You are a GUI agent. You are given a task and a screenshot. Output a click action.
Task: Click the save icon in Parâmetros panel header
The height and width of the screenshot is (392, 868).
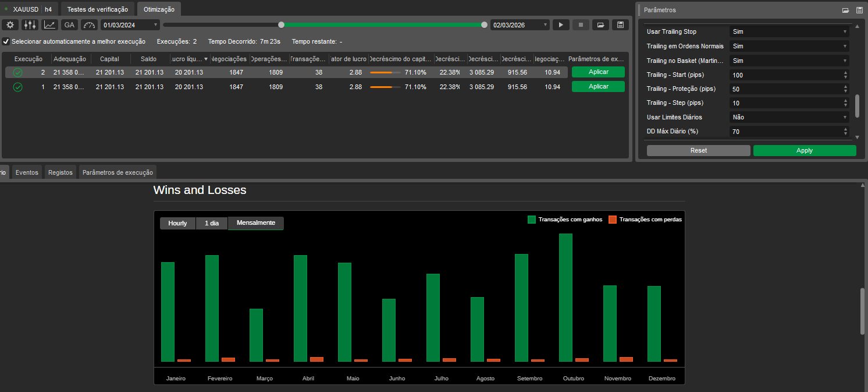pyautogui.click(x=859, y=10)
